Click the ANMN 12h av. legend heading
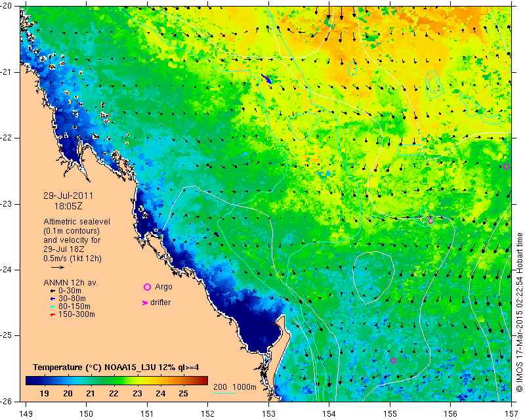525x420 pixels. (x=71, y=283)
